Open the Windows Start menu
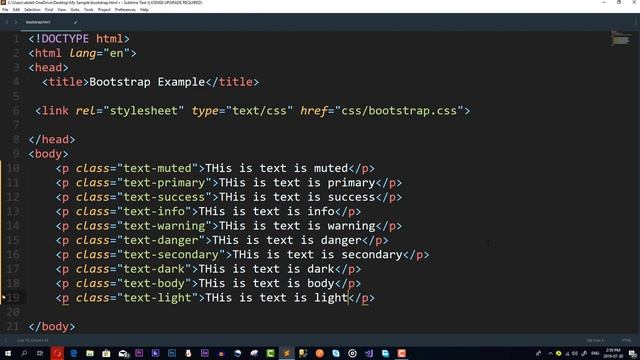 [8, 353]
